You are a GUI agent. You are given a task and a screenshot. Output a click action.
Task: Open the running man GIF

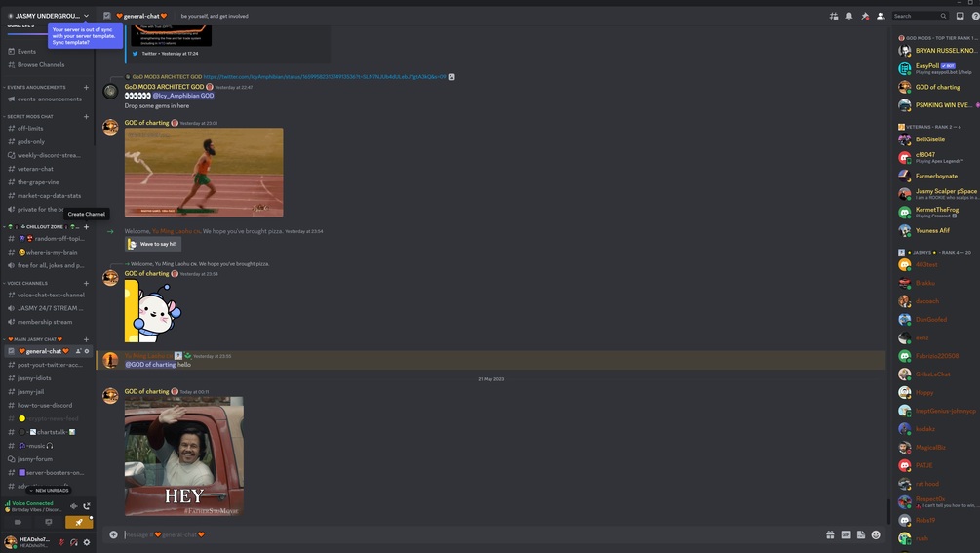click(x=204, y=173)
